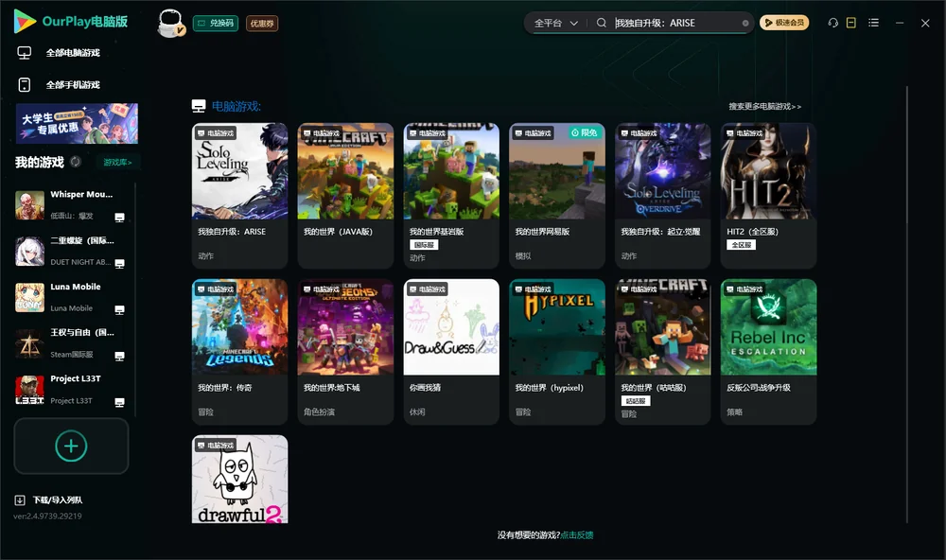Image resolution: width=946 pixels, height=560 pixels.
Task: Click the PC icon beside 王权与自由
Action: pos(119,356)
